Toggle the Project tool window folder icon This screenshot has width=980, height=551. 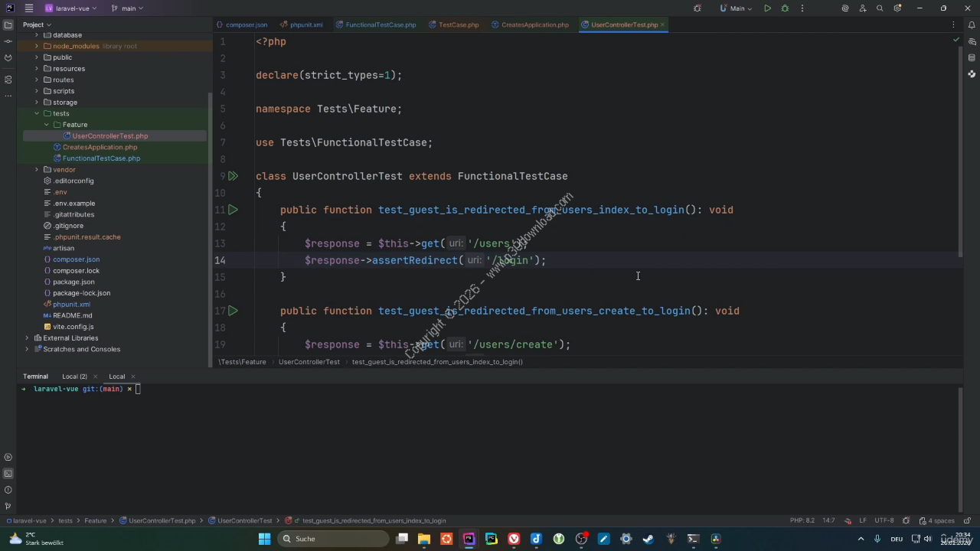(8, 24)
